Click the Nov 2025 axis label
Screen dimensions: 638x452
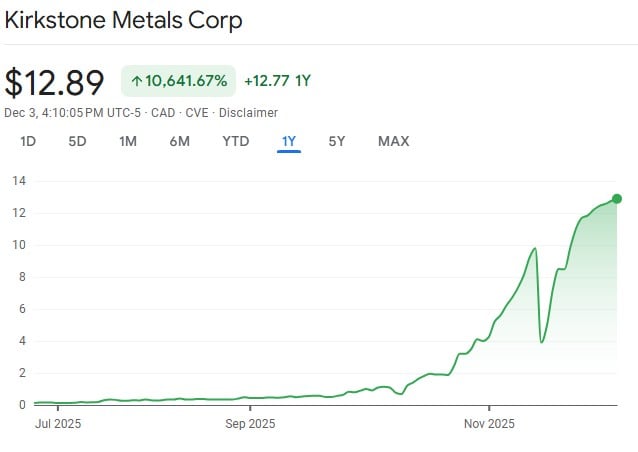coord(489,424)
